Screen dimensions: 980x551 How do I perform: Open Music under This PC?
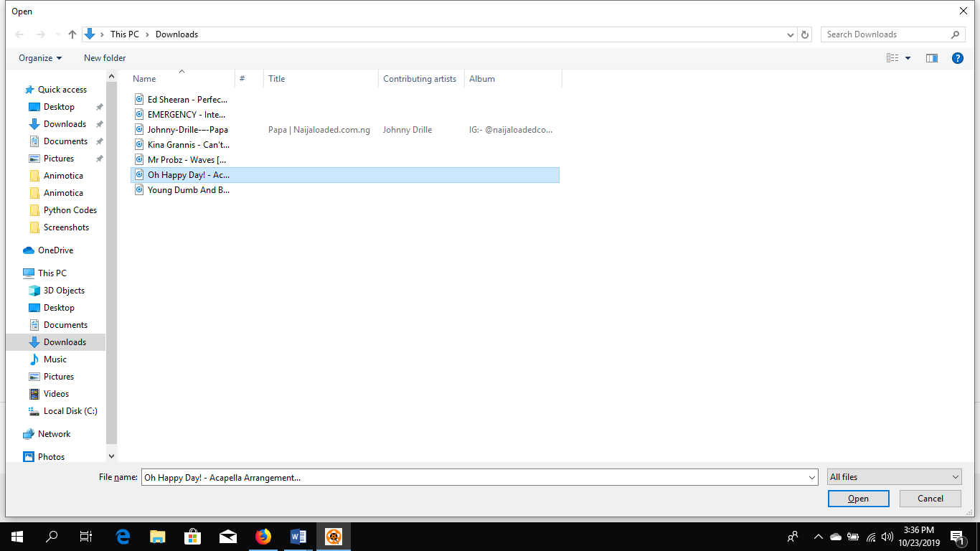click(55, 359)
